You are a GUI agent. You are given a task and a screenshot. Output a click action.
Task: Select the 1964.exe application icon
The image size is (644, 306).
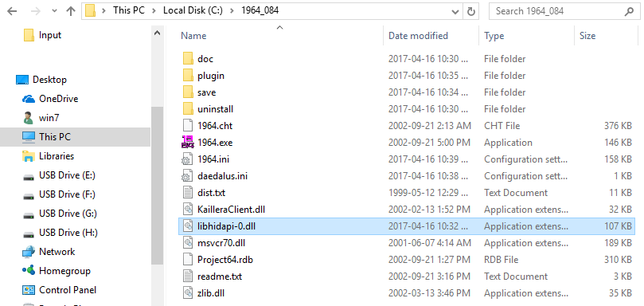tap(188, 143)
